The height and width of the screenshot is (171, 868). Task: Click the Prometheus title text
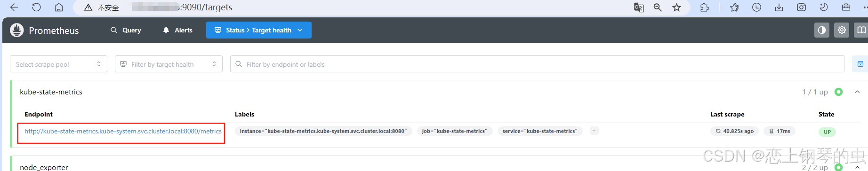click(x=54, y=31)
